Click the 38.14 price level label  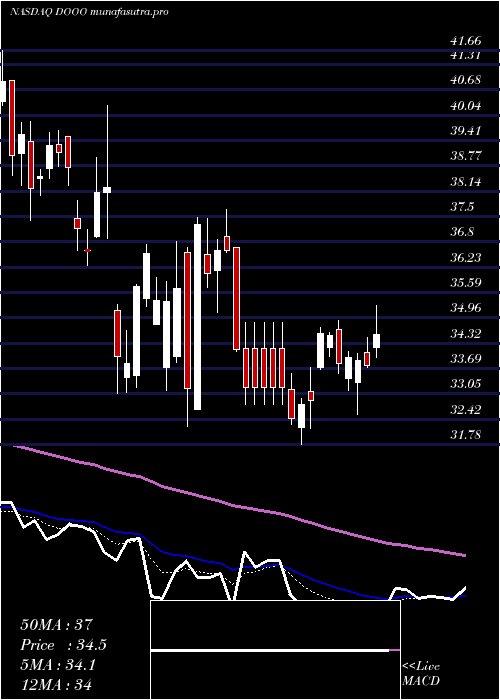point(466,182)
